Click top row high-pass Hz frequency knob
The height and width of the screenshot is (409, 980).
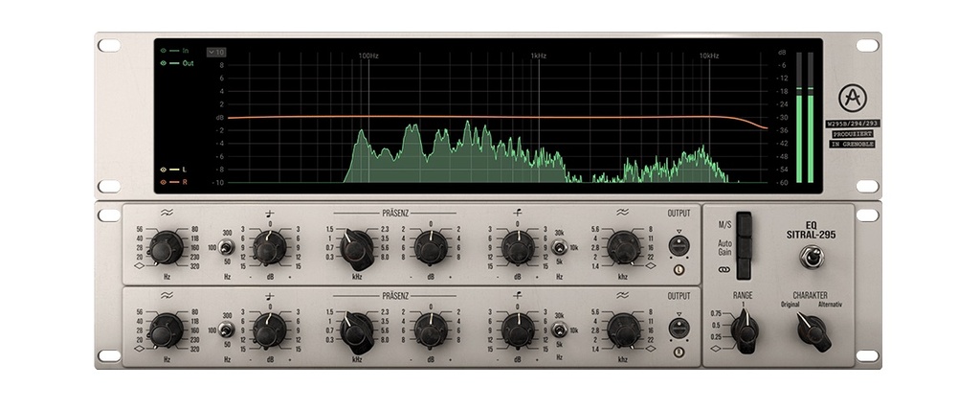pyautogui.click(x=167, y=248)
